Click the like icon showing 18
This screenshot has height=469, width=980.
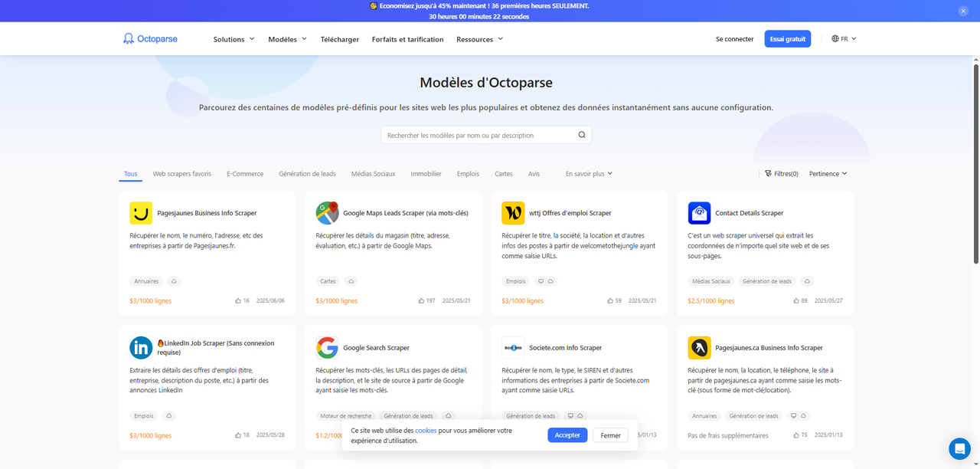238,435
